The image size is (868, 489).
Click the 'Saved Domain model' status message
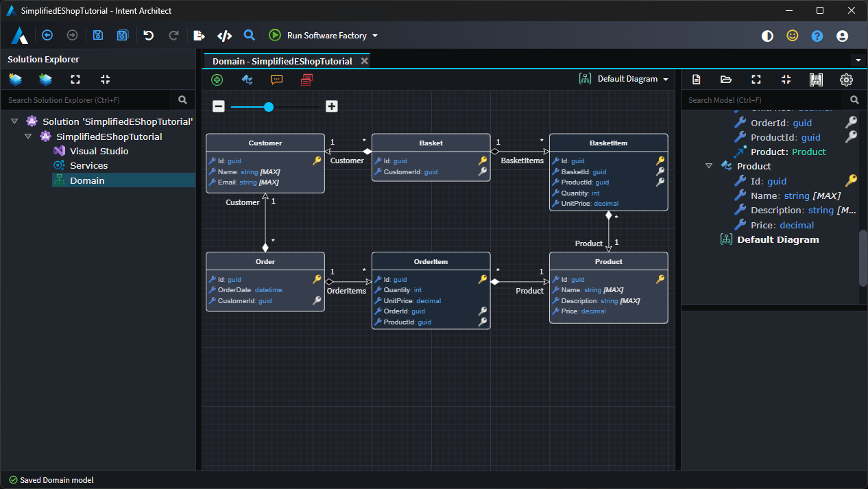[x=57, y=480]
